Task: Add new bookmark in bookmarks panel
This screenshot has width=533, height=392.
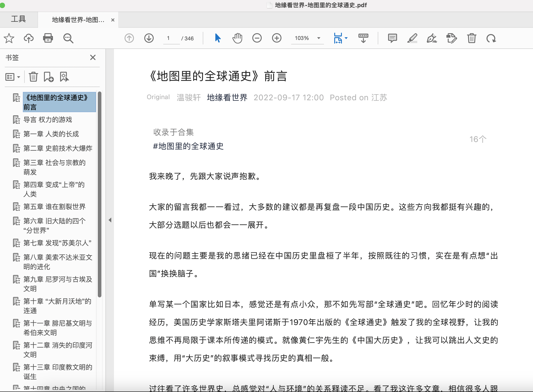Action: click(49, 77)
